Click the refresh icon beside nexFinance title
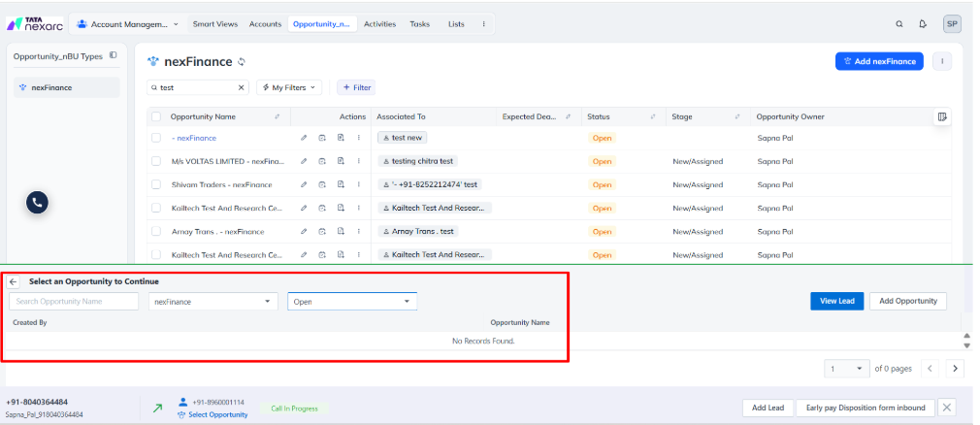The height and width of the screenshot is (425, 980). (242, 62)
